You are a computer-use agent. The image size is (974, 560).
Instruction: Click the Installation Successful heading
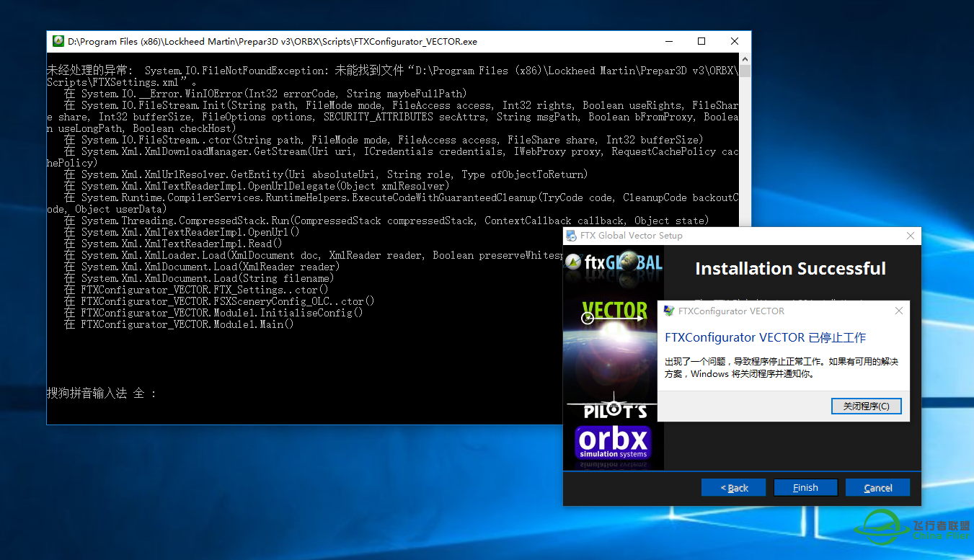790,269
